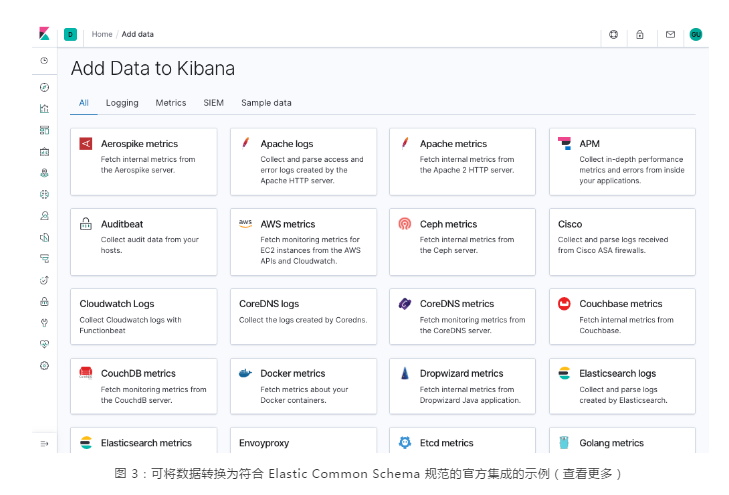Open Canvas from the sidebar icon
Viewport: 729px width, 495px height.
coord(44,152)
